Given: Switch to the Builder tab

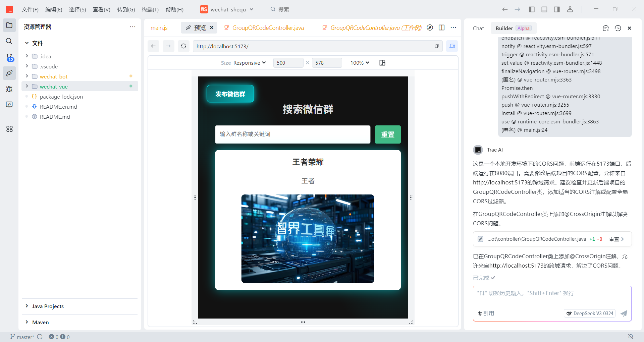Looking at the screenshot, I should tap(513, 28).
